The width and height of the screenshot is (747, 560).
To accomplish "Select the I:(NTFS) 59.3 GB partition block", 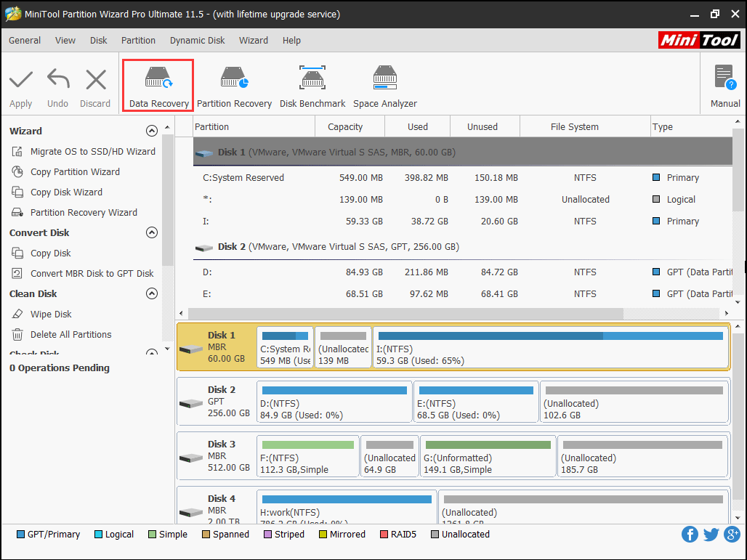I will pos(550,347).
